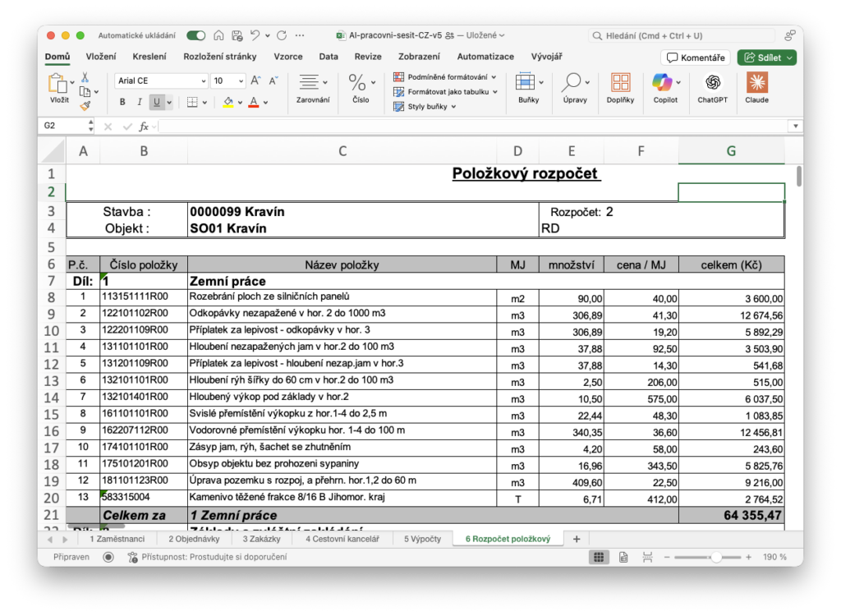Open the Úpravy magnifier menu
The width and height of the screenshot is (841, 616).
tap(575, 88)
